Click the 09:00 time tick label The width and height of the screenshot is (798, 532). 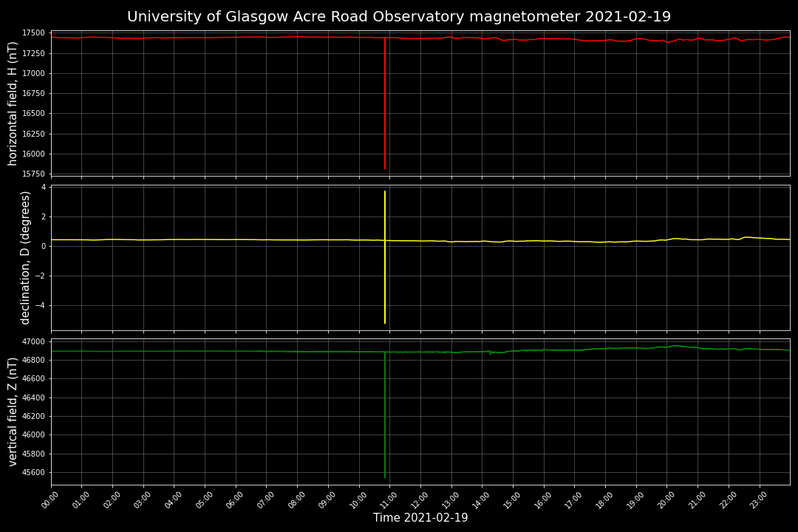click(x=327, y=501)
